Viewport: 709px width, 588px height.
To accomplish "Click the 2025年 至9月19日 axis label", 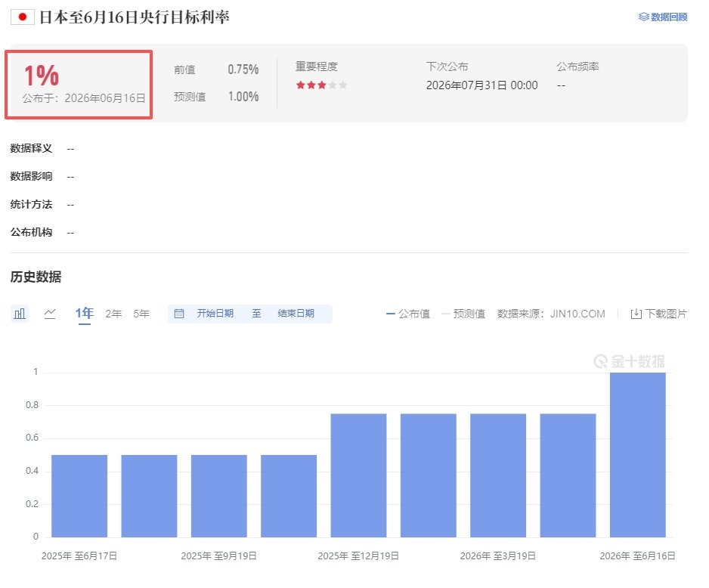I will click(x=219, y=556).
